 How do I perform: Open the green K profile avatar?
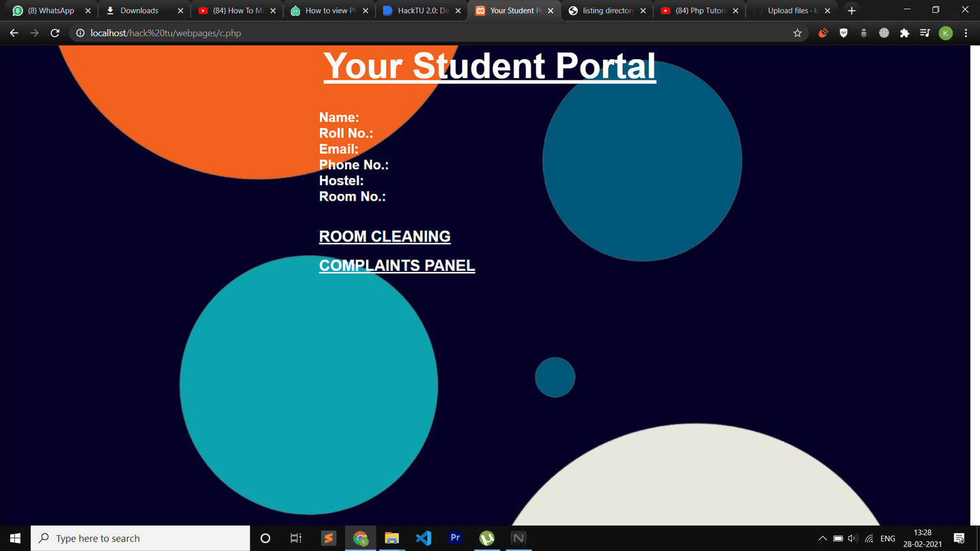pyautogui.click(x=945, y=33)
